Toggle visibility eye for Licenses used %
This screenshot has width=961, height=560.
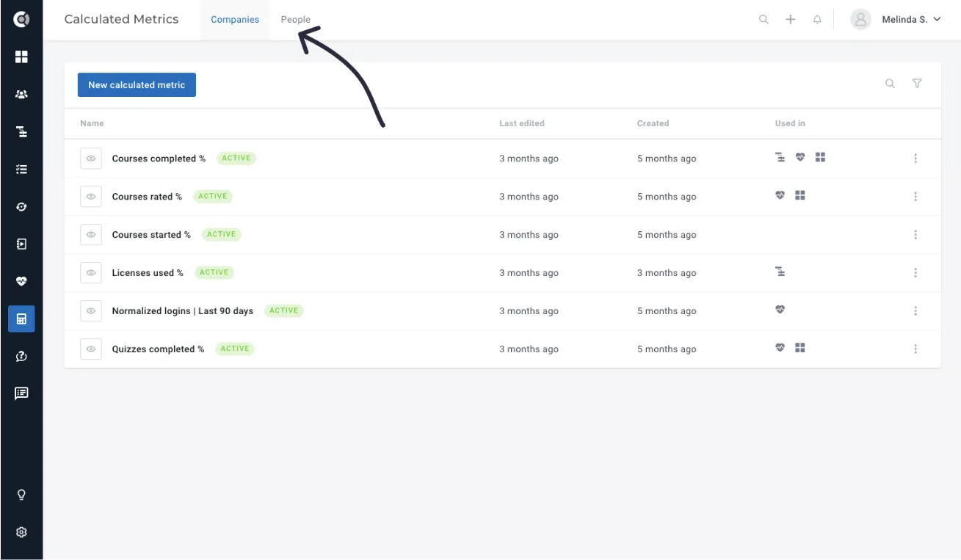pyautogui.click(x=91, y=273)
